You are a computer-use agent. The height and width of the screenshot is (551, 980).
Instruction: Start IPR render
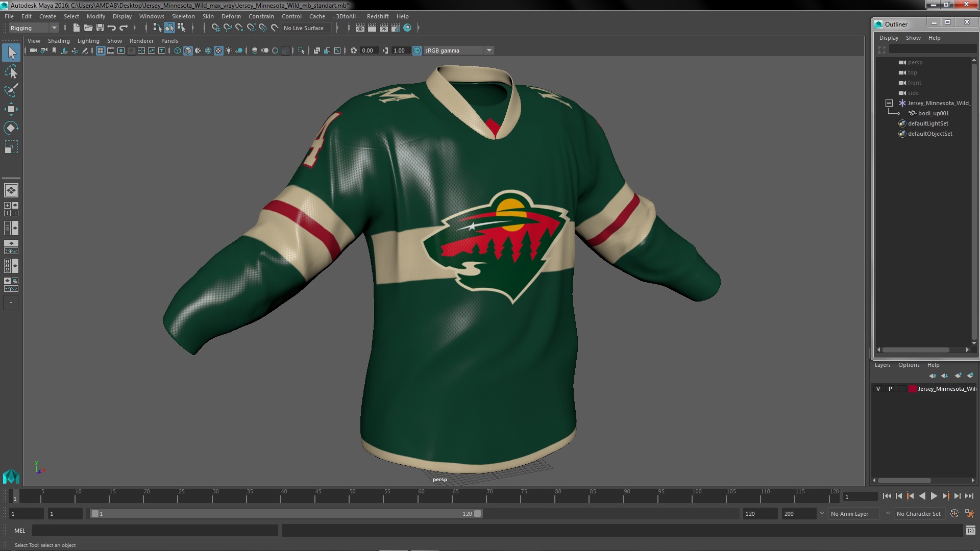click(x=384, y=28)
